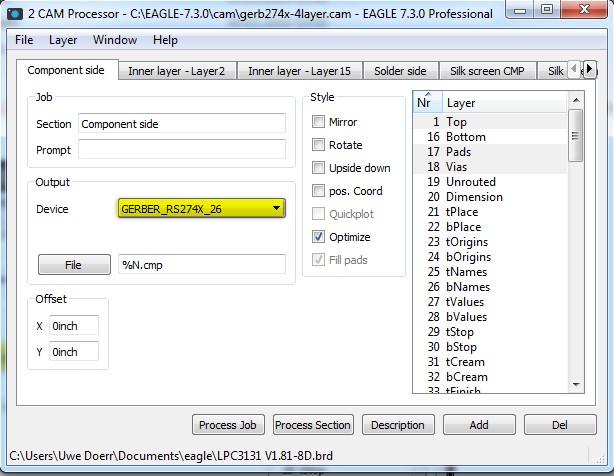Check the Upside down option
This screenshot has height=476, width=614.
coord(320,168)
